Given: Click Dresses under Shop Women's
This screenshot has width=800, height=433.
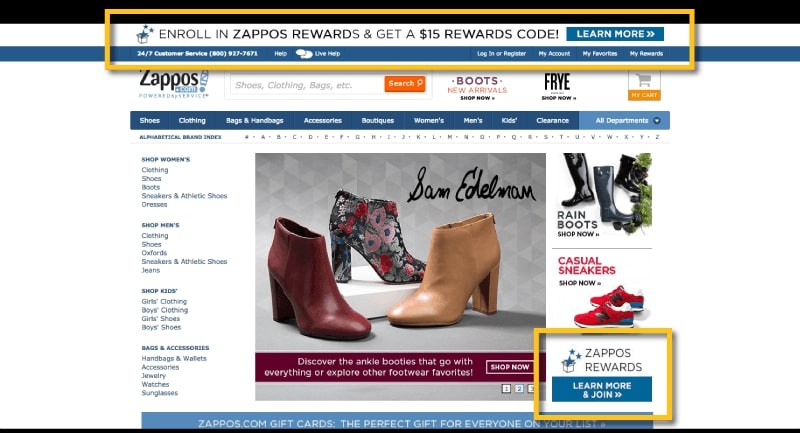Looking at the screenshot, I should pyautogui.click(x=154, y=205).
